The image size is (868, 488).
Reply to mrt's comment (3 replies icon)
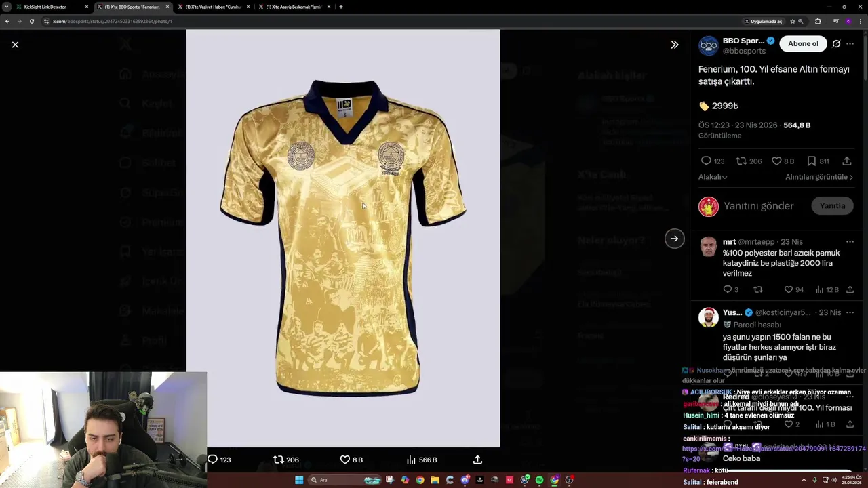tap(727, 290)
